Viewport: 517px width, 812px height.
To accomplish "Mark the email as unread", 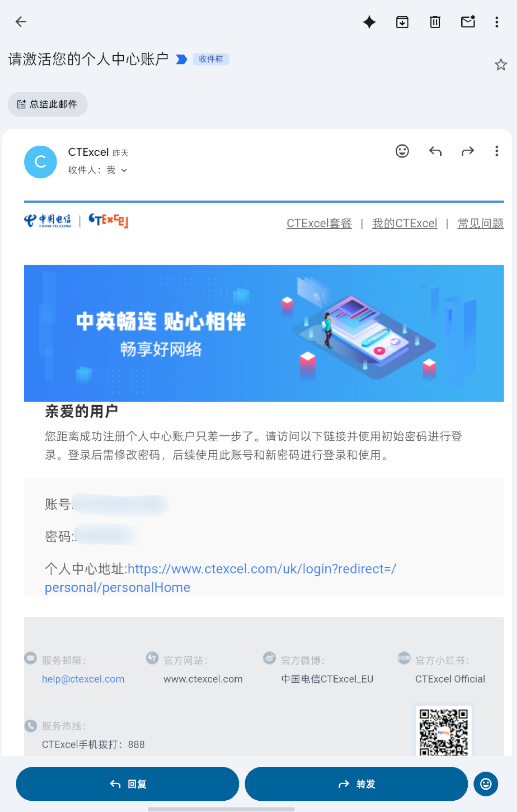I will [468, 22].
